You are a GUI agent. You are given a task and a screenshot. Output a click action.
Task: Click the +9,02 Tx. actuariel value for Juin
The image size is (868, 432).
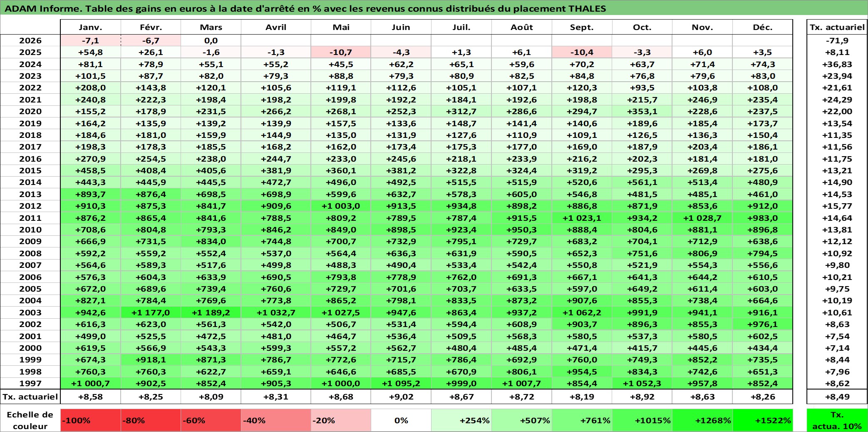(x=401, y=397)
